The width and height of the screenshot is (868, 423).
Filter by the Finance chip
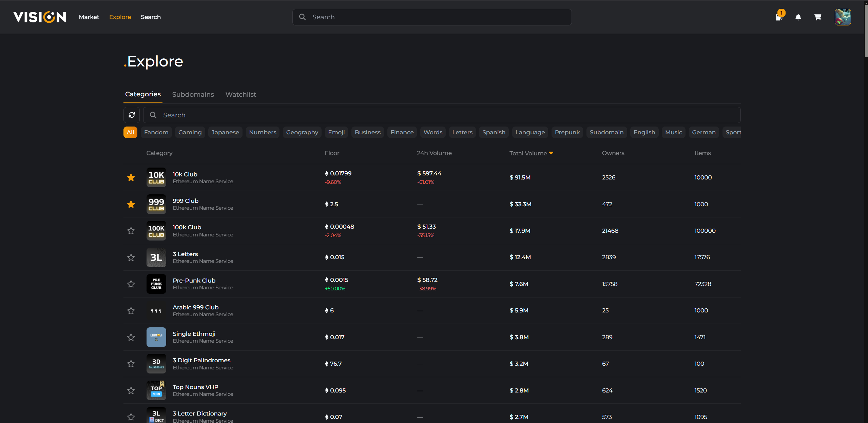pyautogui.click(x=402, y=132)
